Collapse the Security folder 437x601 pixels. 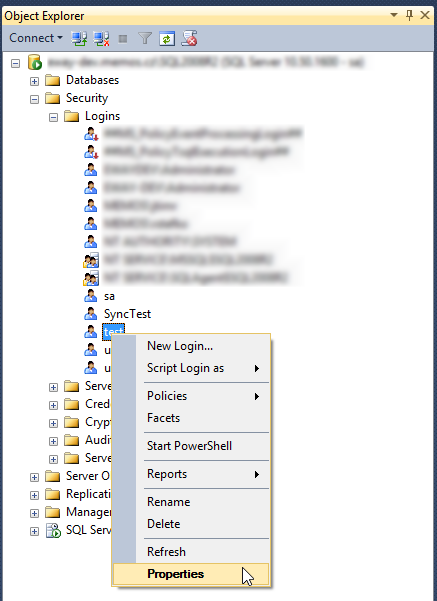tap(34, 99)
